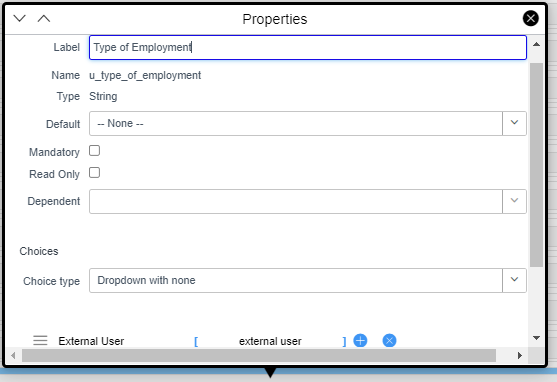
Task: Close the Properties popup
Action: 530,18
